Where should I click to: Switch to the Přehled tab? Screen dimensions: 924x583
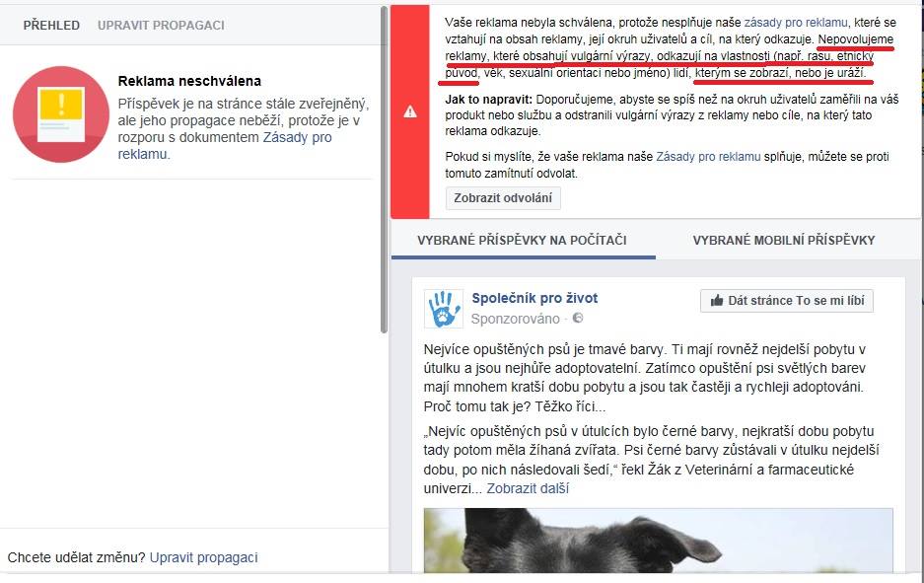click(51, 26)
